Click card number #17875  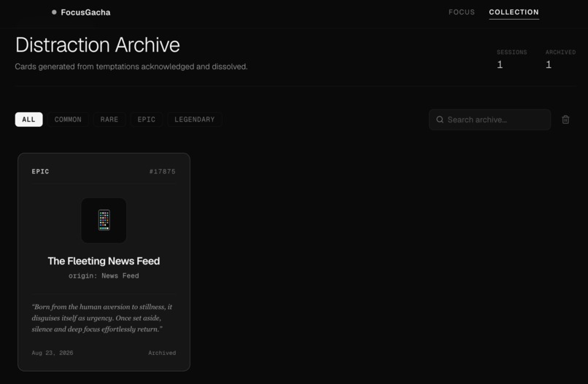click(x=163, y=171)
